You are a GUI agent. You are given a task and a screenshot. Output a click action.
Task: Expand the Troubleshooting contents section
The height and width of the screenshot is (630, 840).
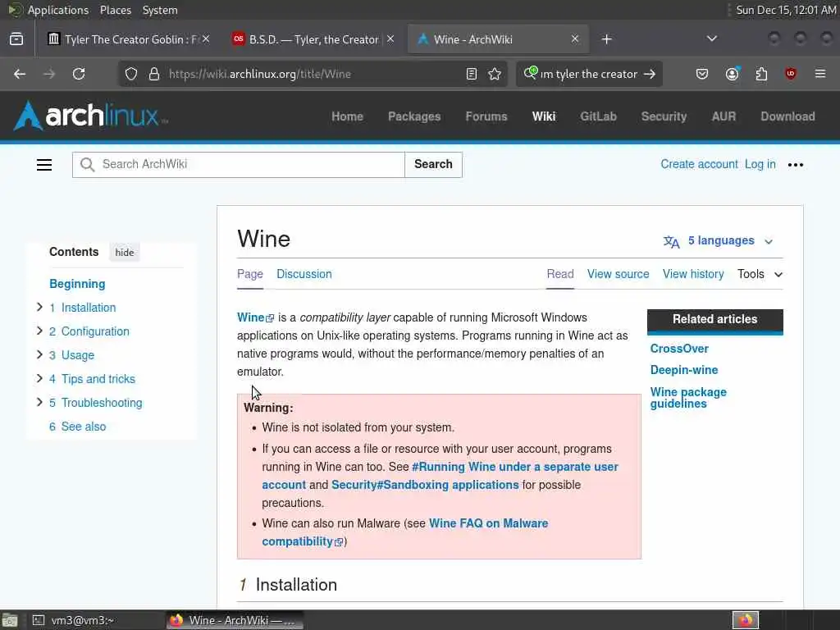tap(39, 402)
